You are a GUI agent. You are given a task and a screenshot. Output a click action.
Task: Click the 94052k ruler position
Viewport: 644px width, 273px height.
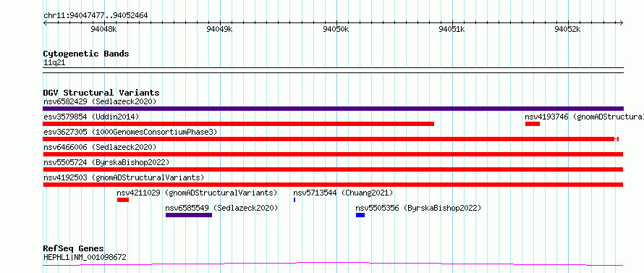[567, 29]
